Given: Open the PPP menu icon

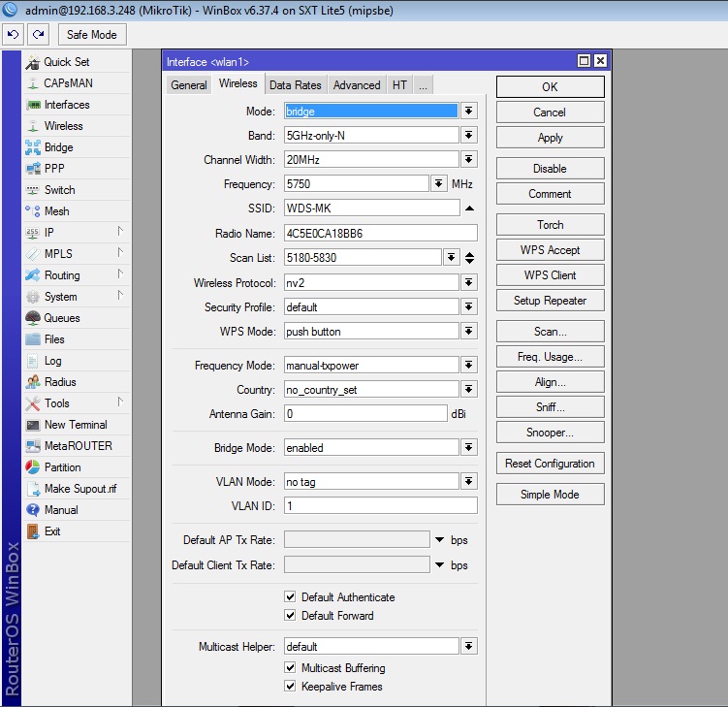Looking at the screenshot, I should (33, 168).
